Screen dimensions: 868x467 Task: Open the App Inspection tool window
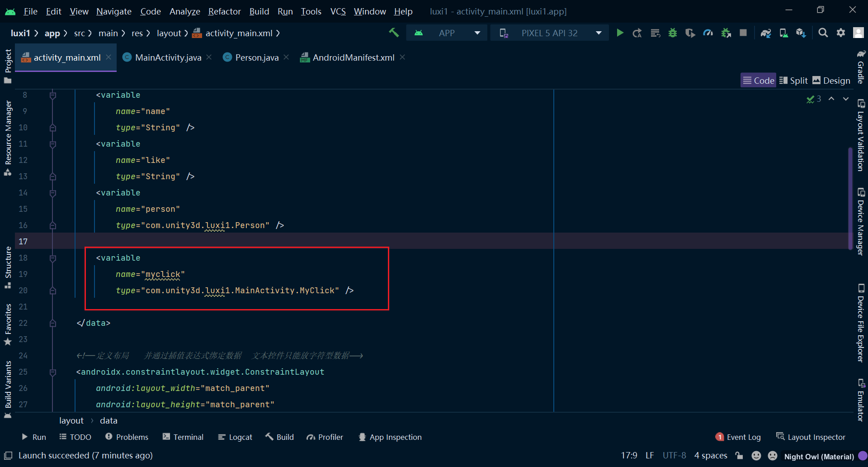pyautogui.click(x=390, y=437)
